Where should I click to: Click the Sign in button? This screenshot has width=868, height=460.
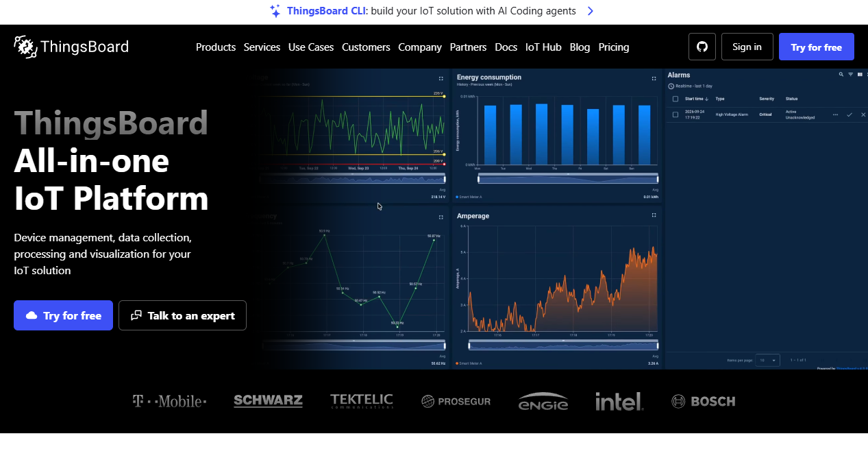[x=747, y=47]
